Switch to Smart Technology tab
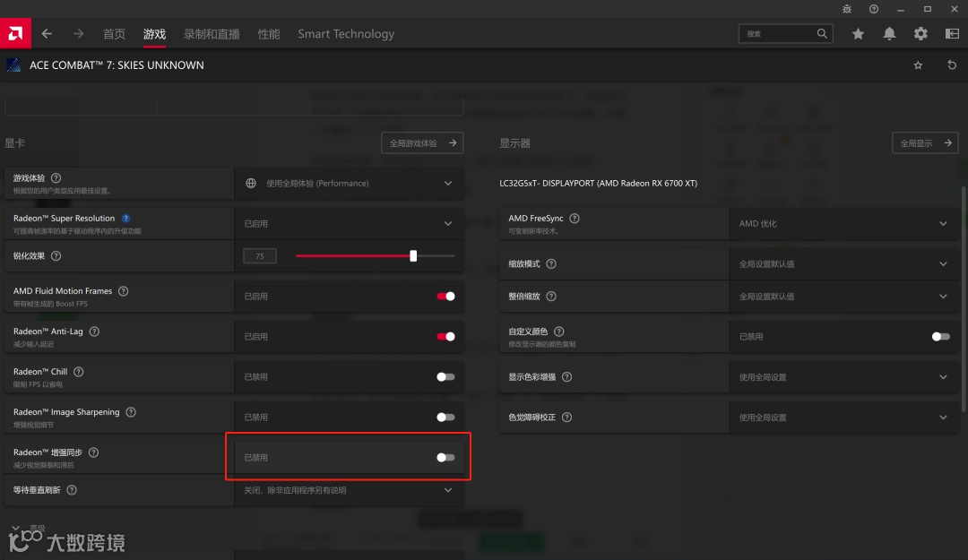The height and width of the screenshot is (560, 968). click(x=346, y=34)
